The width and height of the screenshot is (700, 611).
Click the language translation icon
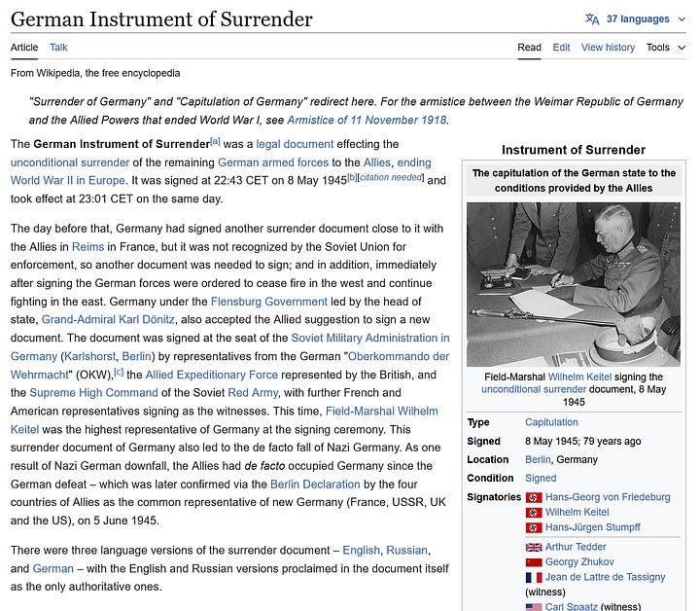(x=592, y=19)
